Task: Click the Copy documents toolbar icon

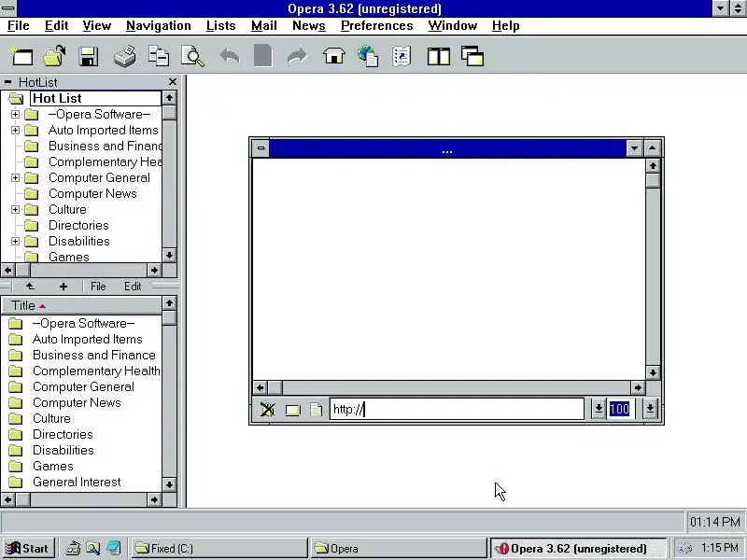Action: [x=159, y=56]
